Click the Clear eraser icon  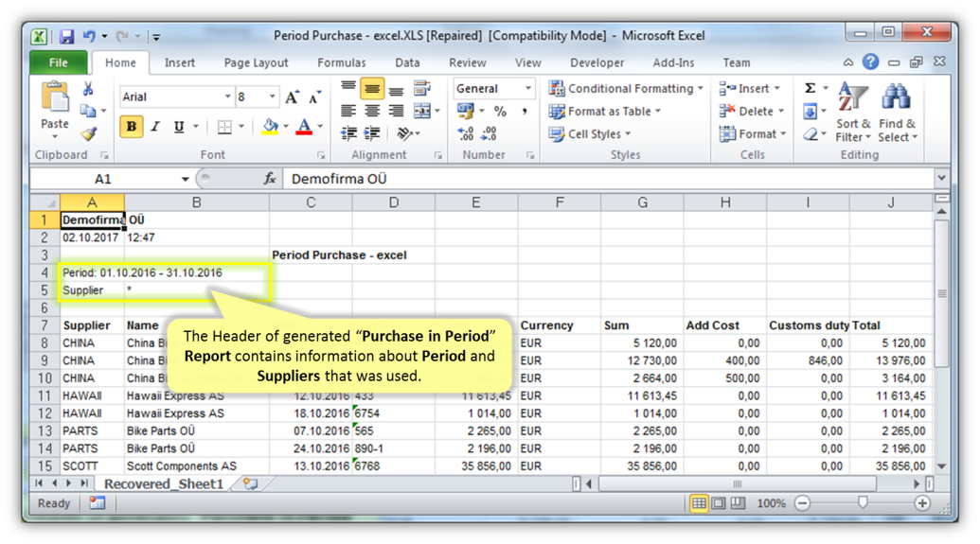[810, 133]
